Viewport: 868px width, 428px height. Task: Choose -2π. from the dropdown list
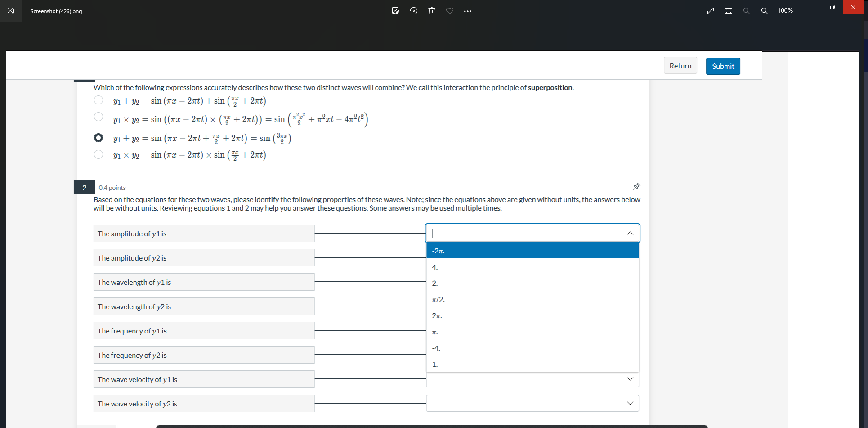coord(532,251)
